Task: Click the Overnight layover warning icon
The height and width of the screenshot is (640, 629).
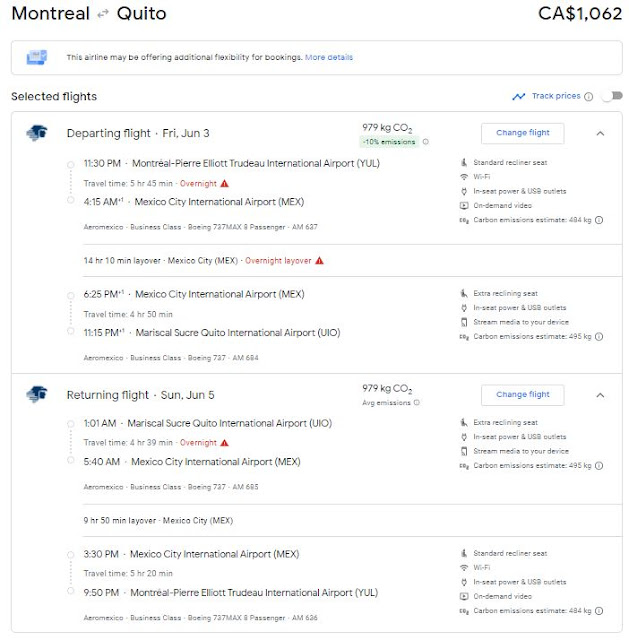Action: [x=319, y=260]
